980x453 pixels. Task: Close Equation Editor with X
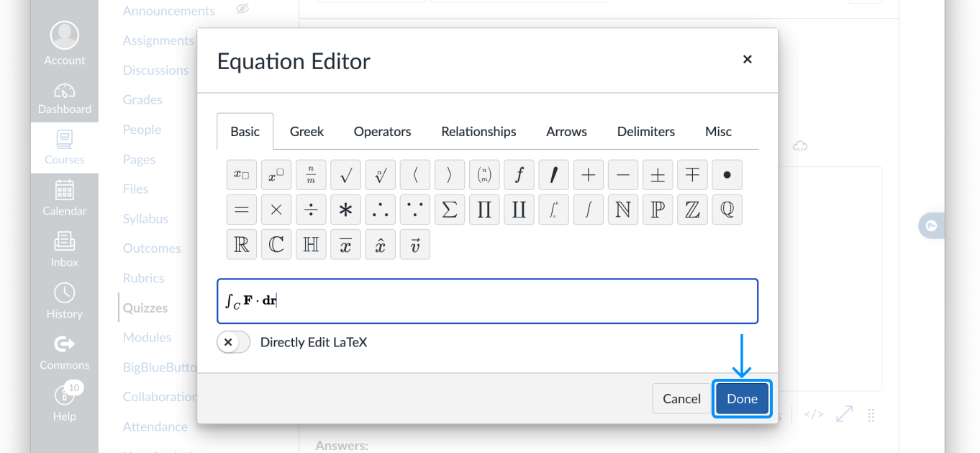[747, 60]
